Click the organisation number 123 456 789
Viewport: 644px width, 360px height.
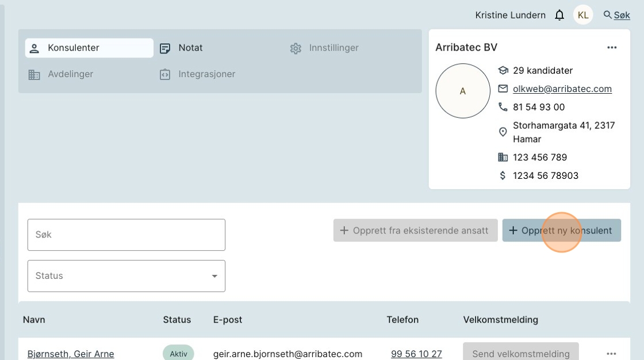point(540,157)
